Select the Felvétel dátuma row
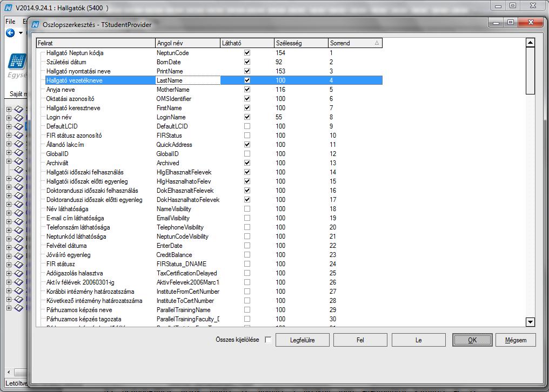The width and height of the screenshot is (549, 392). coord(214,245)
